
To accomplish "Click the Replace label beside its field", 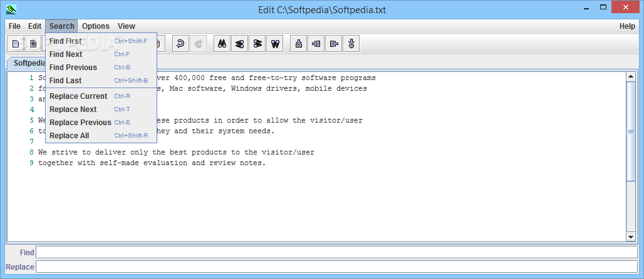I will tap(20, 267).
